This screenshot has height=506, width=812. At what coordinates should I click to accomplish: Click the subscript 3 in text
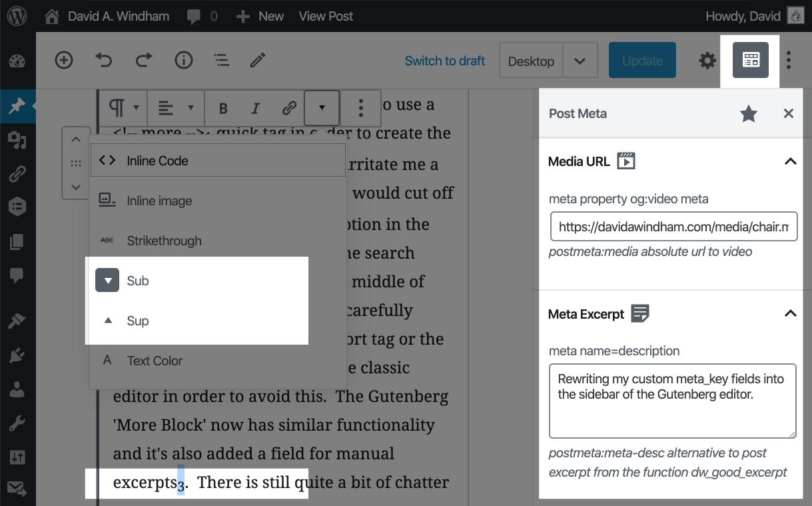tap(181, 486)
